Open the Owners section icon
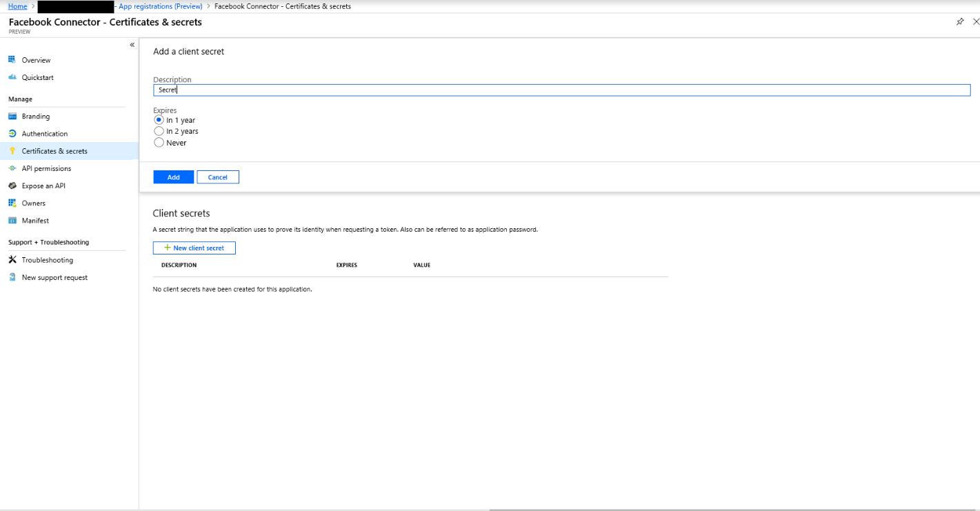Image resolution: width=980 pixels, height=511 pixels. pos(12,203)
